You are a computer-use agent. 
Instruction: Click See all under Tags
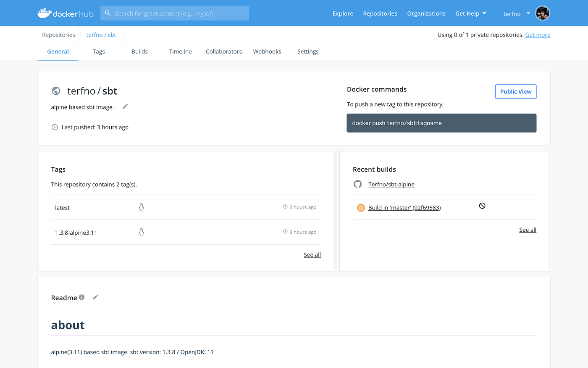312,255
